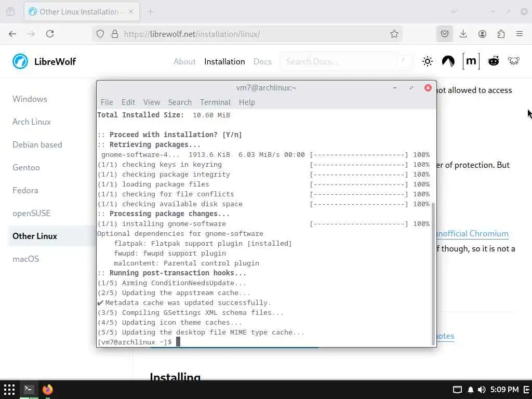The height and width of the screenshot is (399, 532).
Task: Open the sidebar view icon in tab bar
Action: point(10,11)
